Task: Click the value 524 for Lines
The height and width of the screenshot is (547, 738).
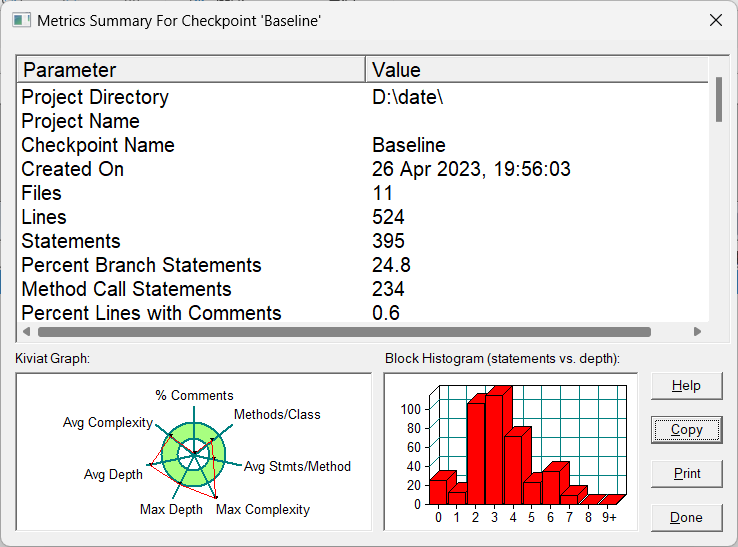Action: click(x=388, y=217)
